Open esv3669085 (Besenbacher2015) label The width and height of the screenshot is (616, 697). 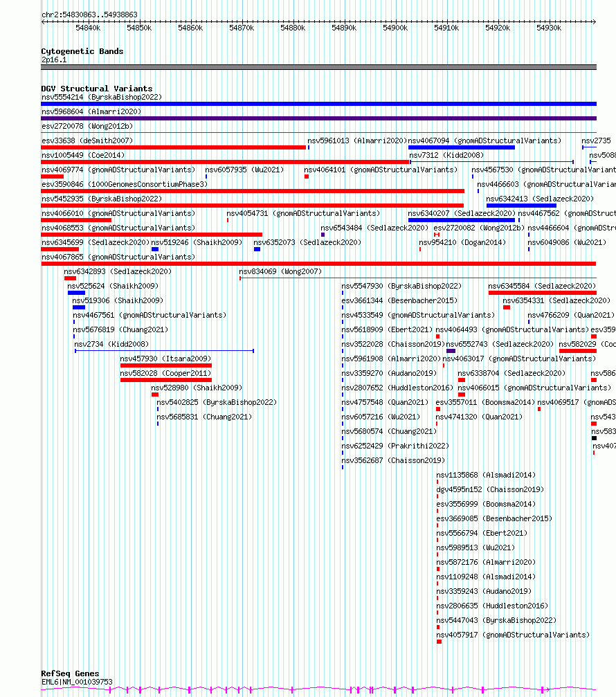pyautogui.click(x=495, y=518)
